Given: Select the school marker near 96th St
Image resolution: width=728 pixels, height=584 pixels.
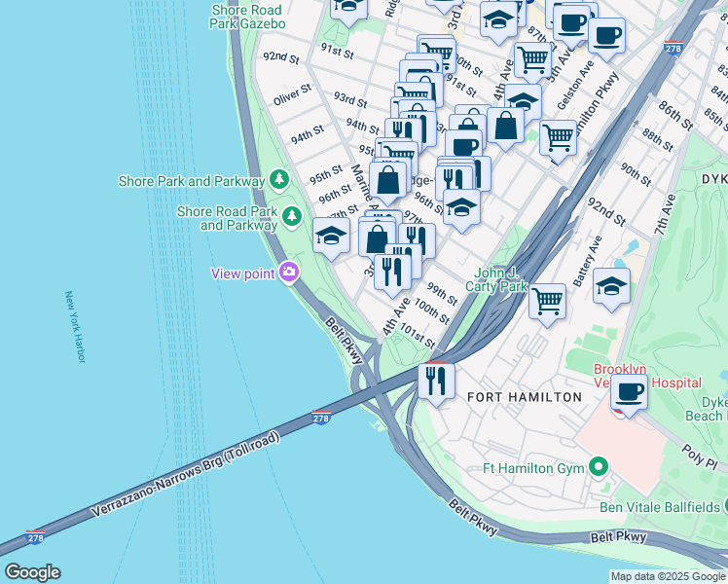Looking at the screenshot, I should [x=461, y=210].
